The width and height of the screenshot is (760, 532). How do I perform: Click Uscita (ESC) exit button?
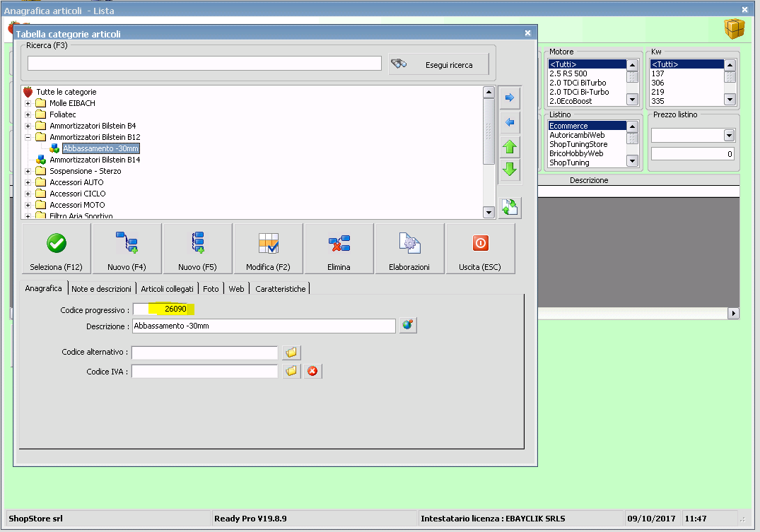(x=480, y=249)
